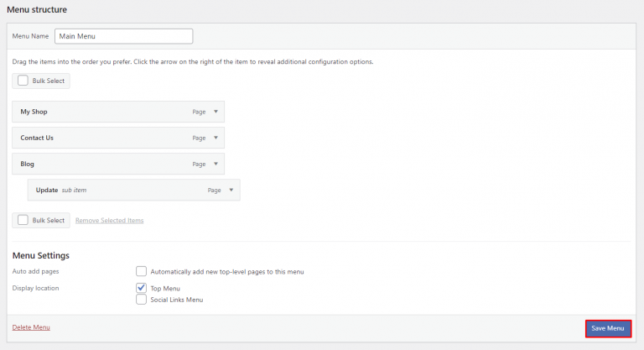Viewport: 644px width, 350px height.
Task: Click the Page label on My Shop item
Action: pyautogui.click(x=199, y=112)
